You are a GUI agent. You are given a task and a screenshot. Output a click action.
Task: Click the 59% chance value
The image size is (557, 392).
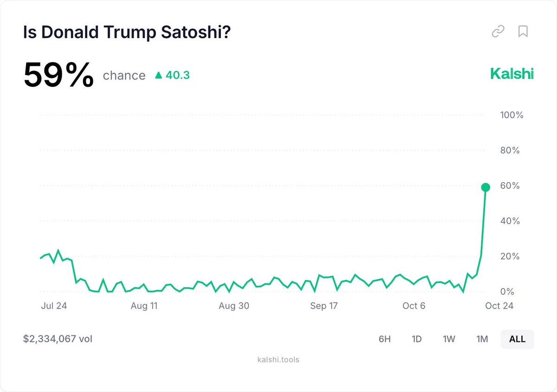click(x=58, y=75)
